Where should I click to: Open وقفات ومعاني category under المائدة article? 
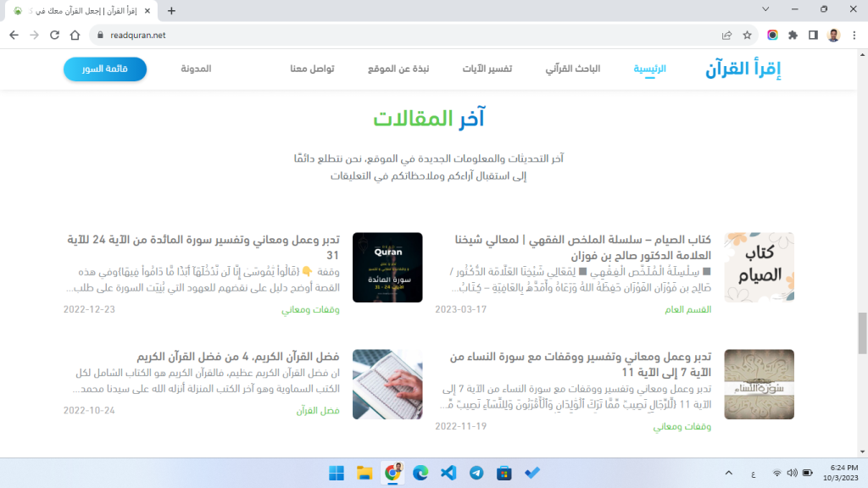[x=310, y=310]
